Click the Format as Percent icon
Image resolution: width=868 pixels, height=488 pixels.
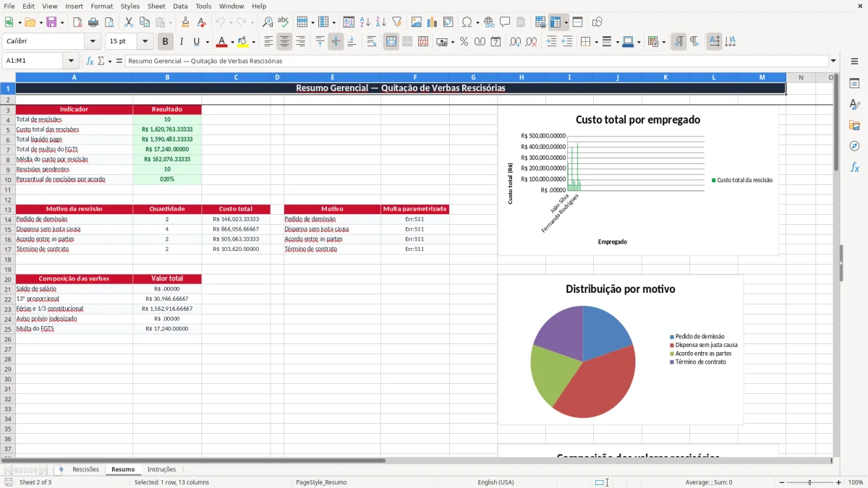click(x=464, y=42)
